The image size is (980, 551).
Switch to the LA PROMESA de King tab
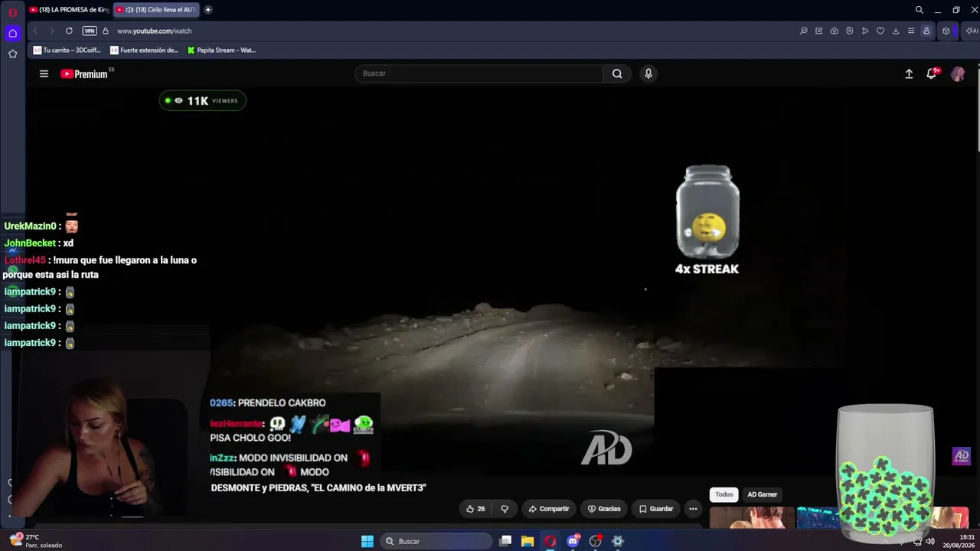(69, 10)
